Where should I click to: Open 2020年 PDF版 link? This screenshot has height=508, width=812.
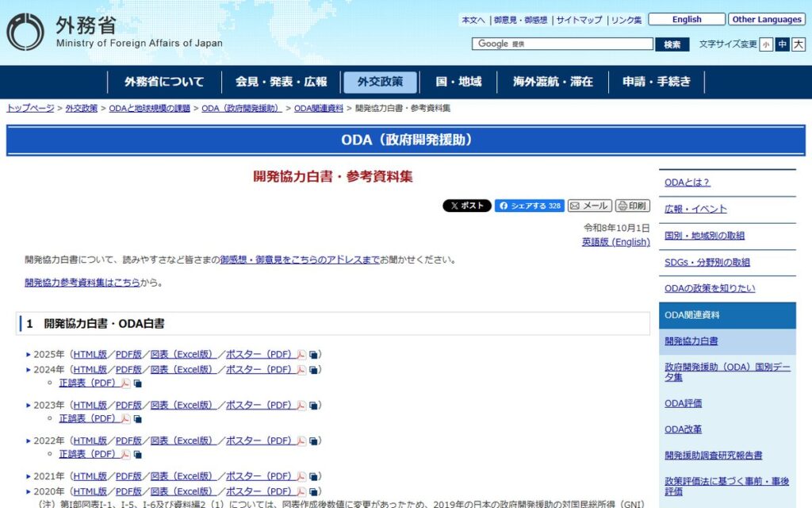[128, 491]
